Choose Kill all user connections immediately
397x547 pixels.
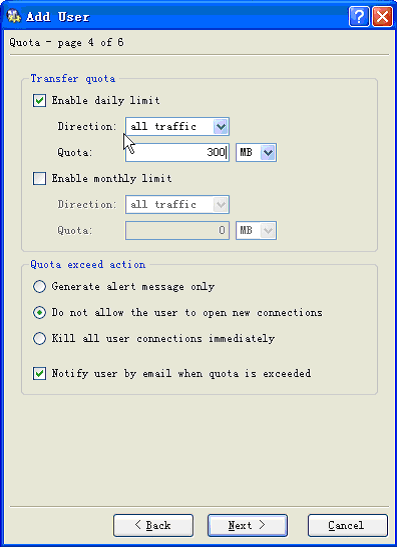coord(39,338)
